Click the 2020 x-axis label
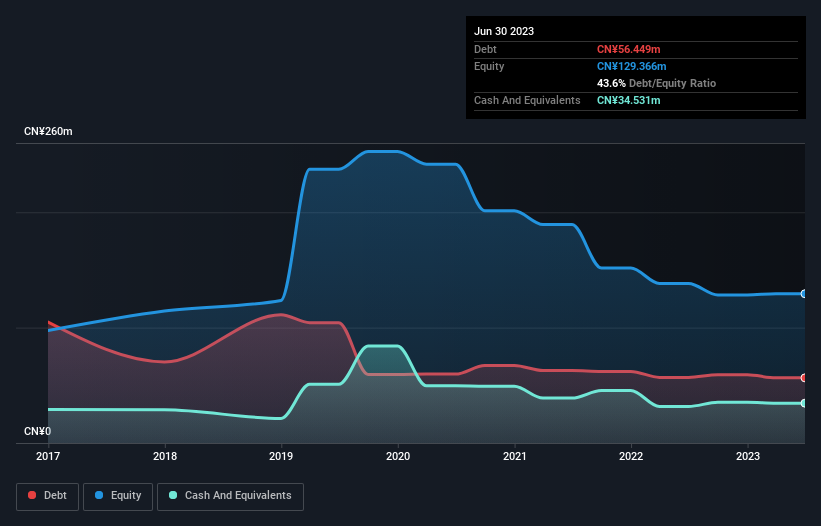Screen dimensions: 821x526 pos(398,456)
